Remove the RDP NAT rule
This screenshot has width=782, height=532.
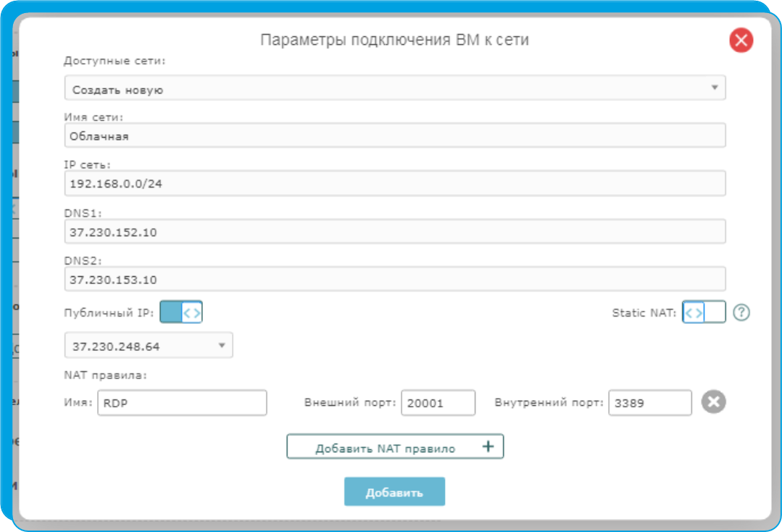click(x=713, y=402)
